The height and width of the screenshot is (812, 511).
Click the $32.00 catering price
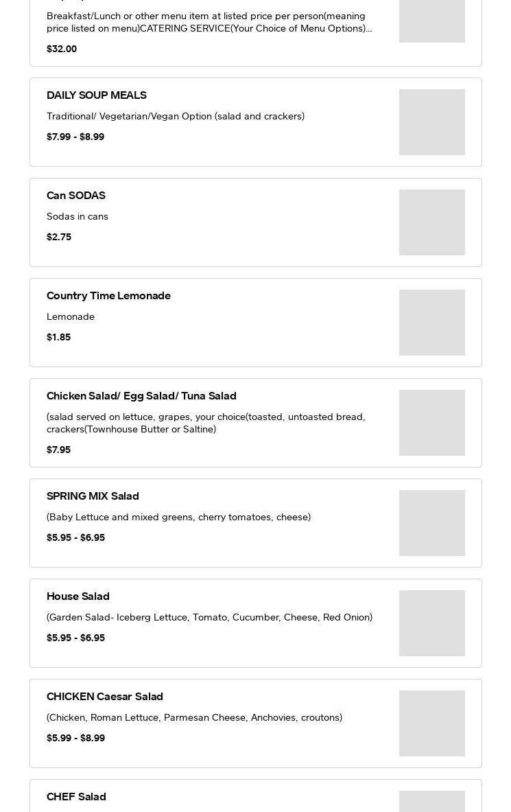coord(62,49)
